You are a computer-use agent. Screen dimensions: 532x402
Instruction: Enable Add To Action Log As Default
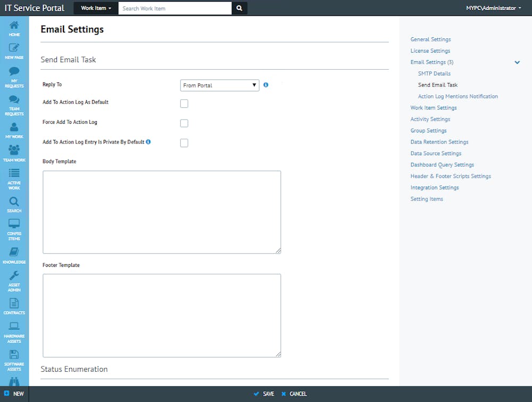pos(184,104)
